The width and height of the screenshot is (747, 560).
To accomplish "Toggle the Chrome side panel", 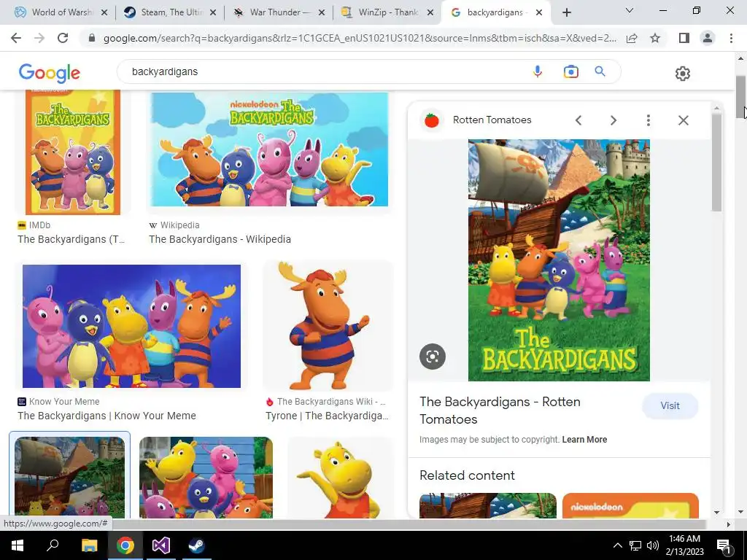I will click(684, 38).
